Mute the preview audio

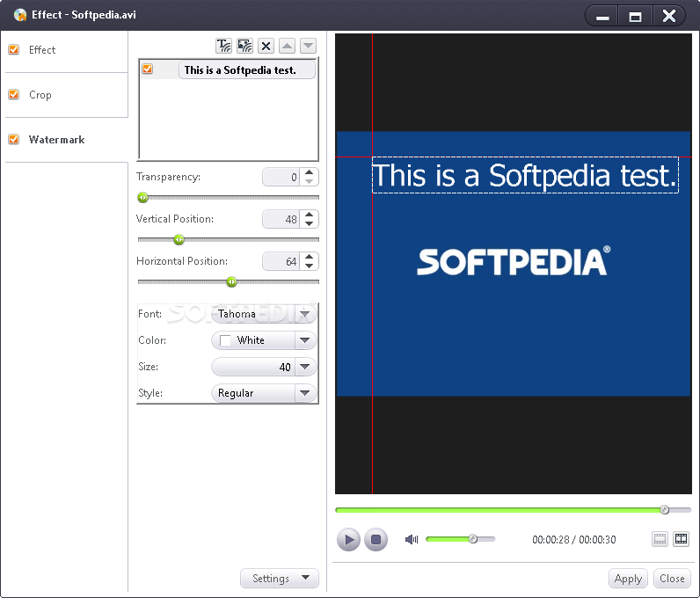[x=412, y=539]
